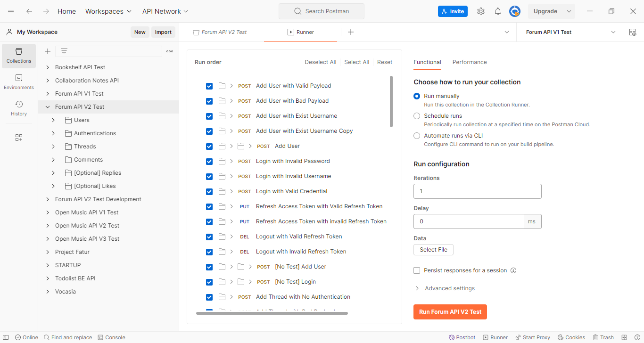Open Postbot in the status bar
Screen dimensions: 644x343
462,337
